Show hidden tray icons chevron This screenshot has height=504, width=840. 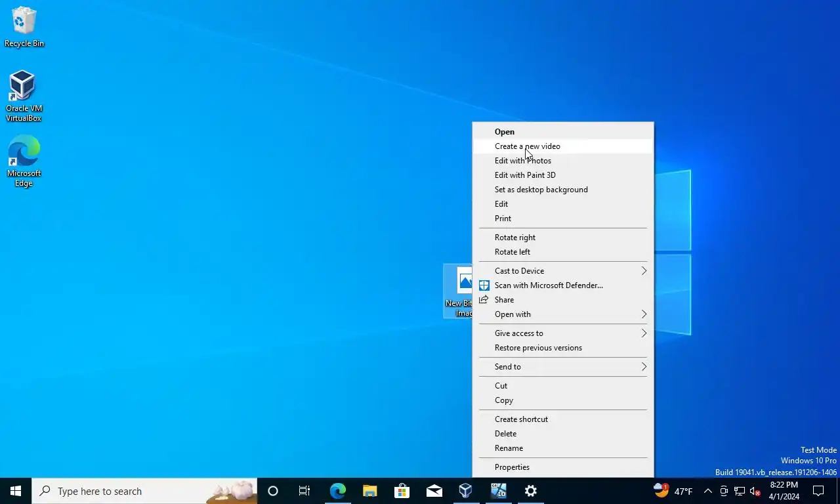[707, 491]
